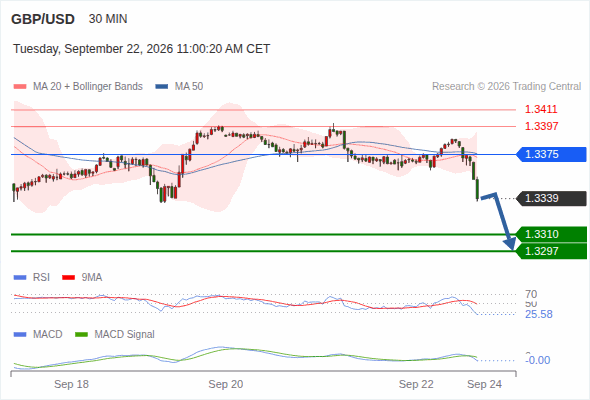
Task: Click the RSI value 25.58 label
Action: click(539, 314)
